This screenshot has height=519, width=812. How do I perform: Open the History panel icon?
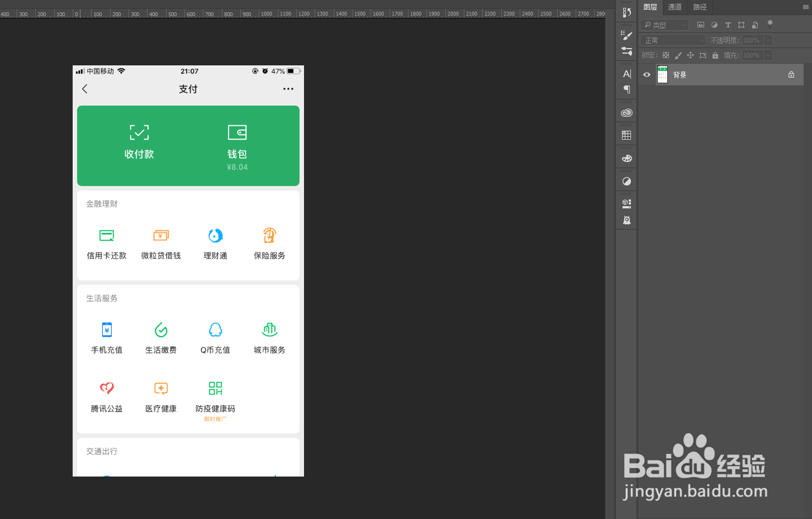[x=626, y=12]
